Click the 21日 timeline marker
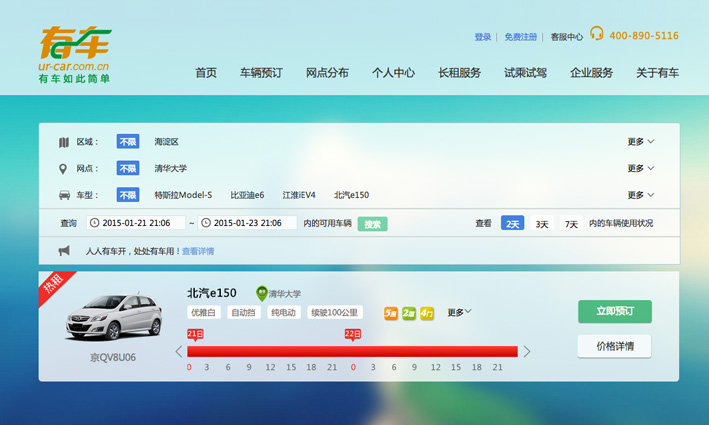709x425 pixels. coord(195,335)
